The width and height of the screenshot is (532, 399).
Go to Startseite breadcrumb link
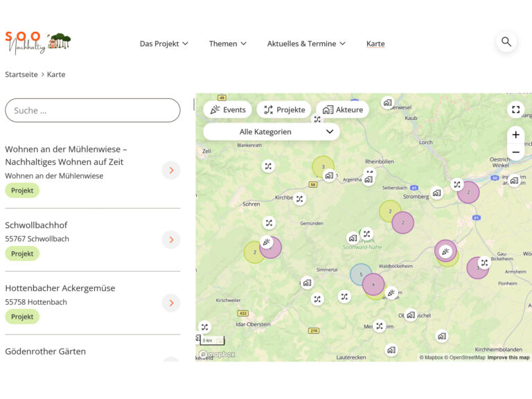tap(21, 74)
